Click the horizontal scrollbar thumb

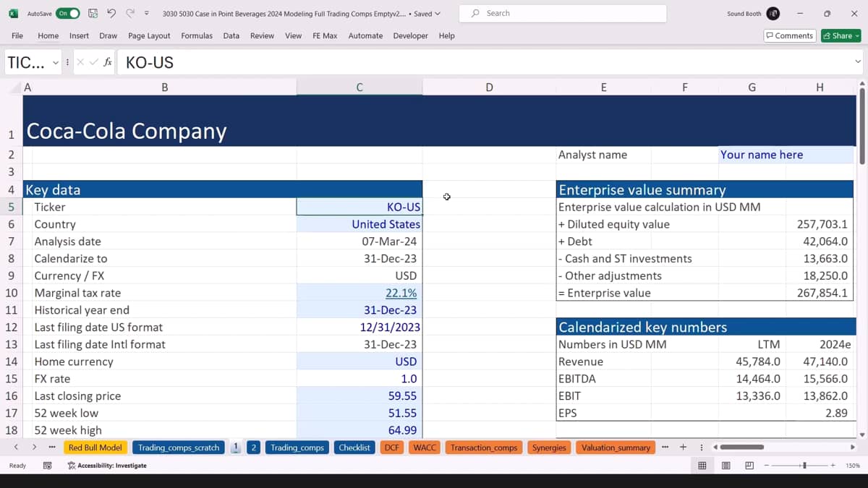(742, 448)
